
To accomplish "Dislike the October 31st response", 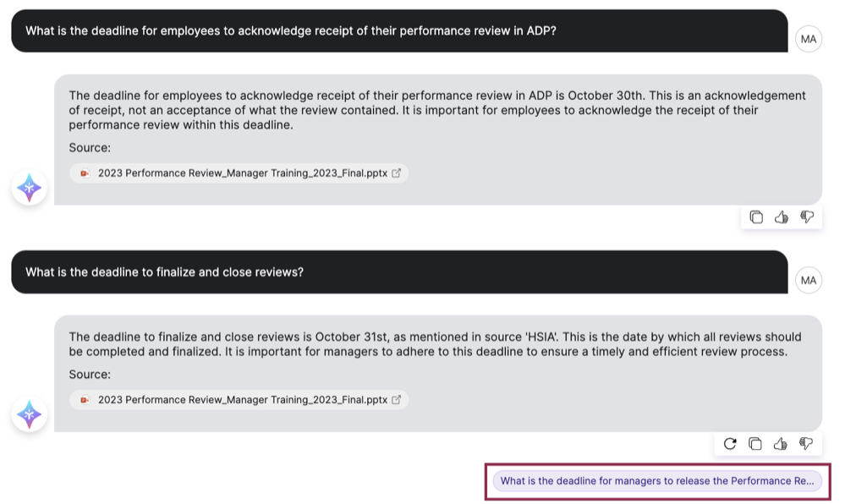I will click(x=806, y=444).
